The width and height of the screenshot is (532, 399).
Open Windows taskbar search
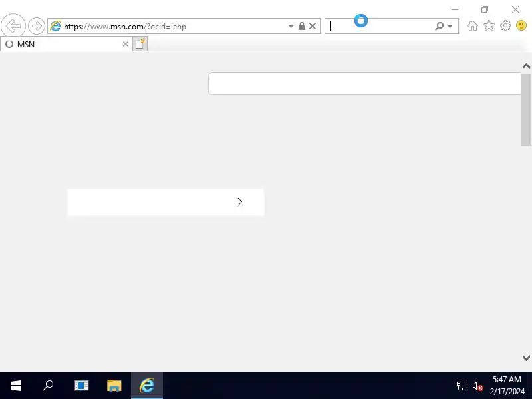[48, 386]
